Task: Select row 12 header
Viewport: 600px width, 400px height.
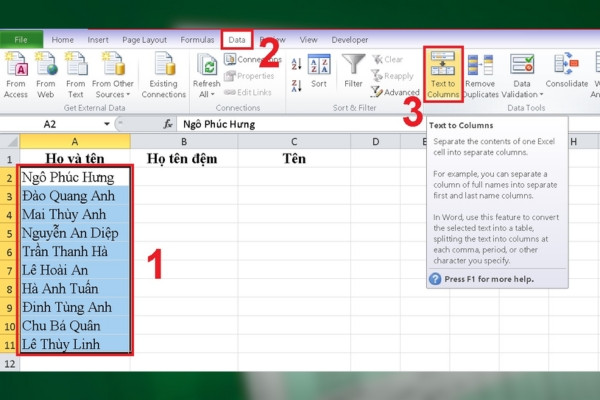Action: [x=10, y=364]
